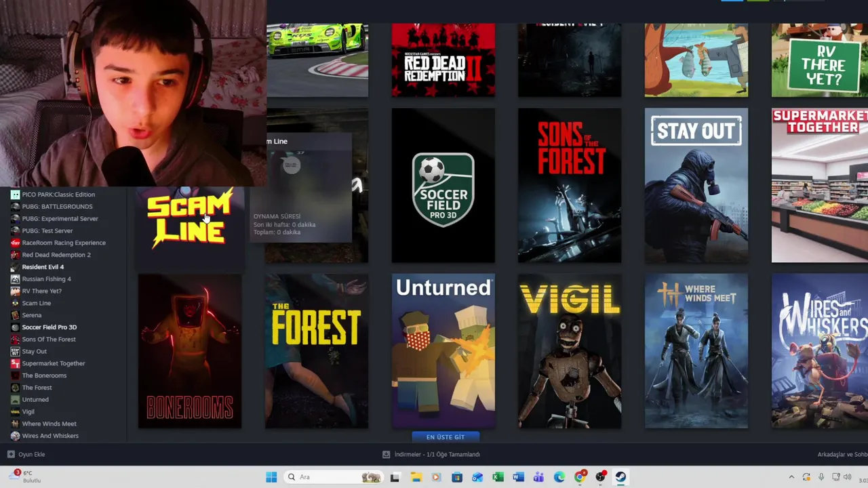Select Scam Line in the sidebar list
The image size is (868, 488).
(37, 303)
